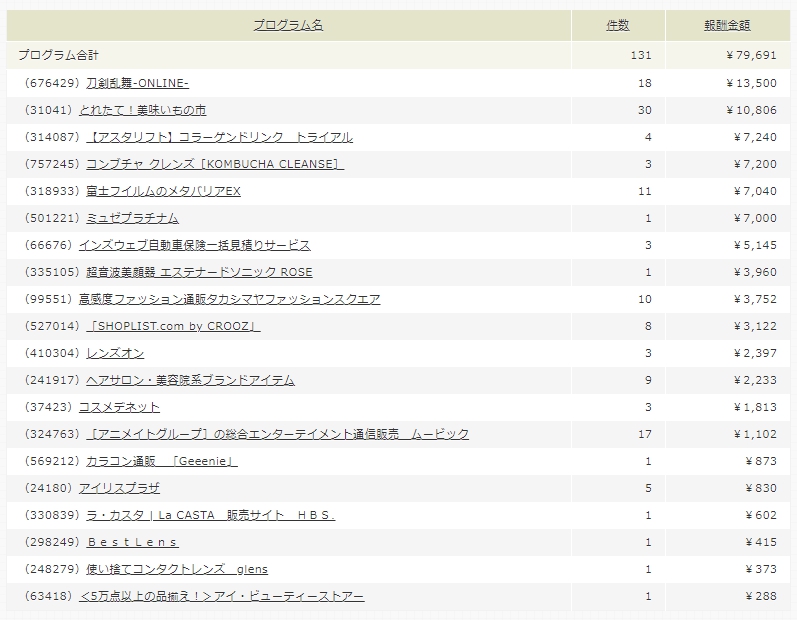Select reward amount ¥7,240
797x620 pixels.
(755, 137)
